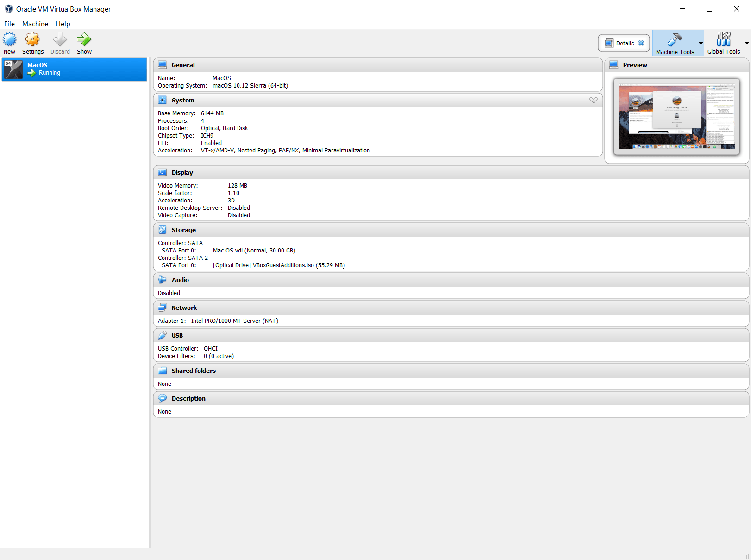Click the green Show arrow icon
This screenshot has height=560, width=751.
pyautogui.click(x=84, y=40)
